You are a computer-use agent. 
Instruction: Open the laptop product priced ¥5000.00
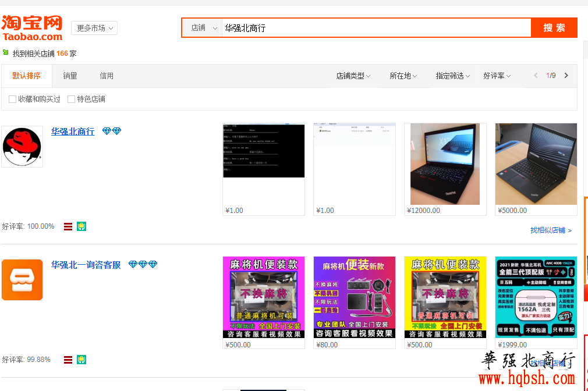pos(536,164)
